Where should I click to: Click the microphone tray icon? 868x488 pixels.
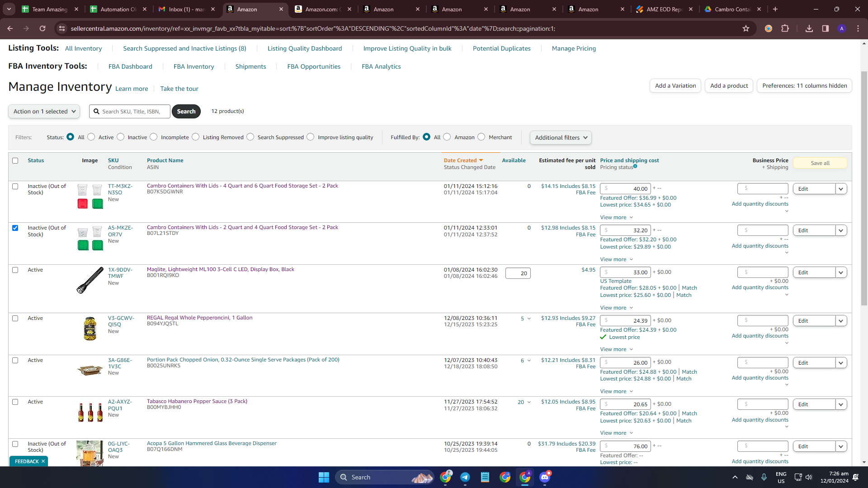click(764, 477)
